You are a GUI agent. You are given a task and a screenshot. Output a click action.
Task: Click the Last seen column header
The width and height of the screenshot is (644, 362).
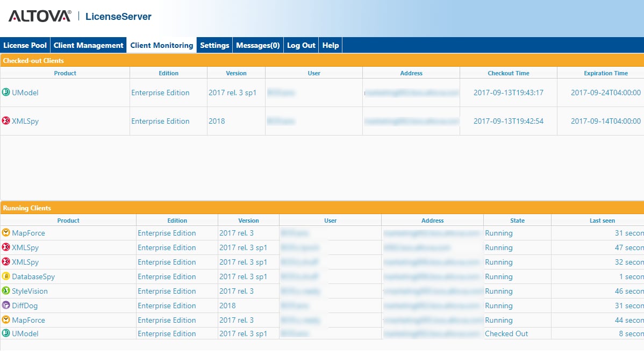coord(602,221)
